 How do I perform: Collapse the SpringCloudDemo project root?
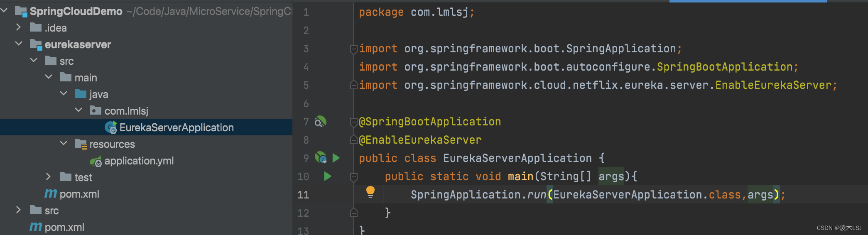click(4, 10)
